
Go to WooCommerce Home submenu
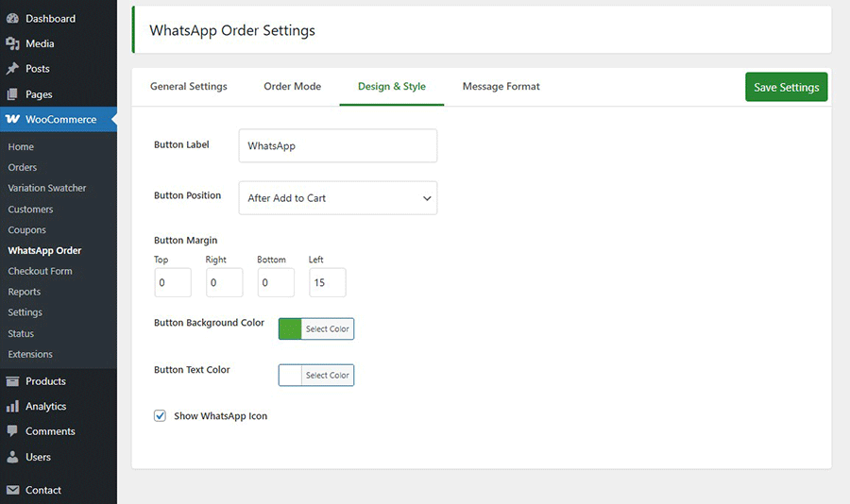coord(21,147)
